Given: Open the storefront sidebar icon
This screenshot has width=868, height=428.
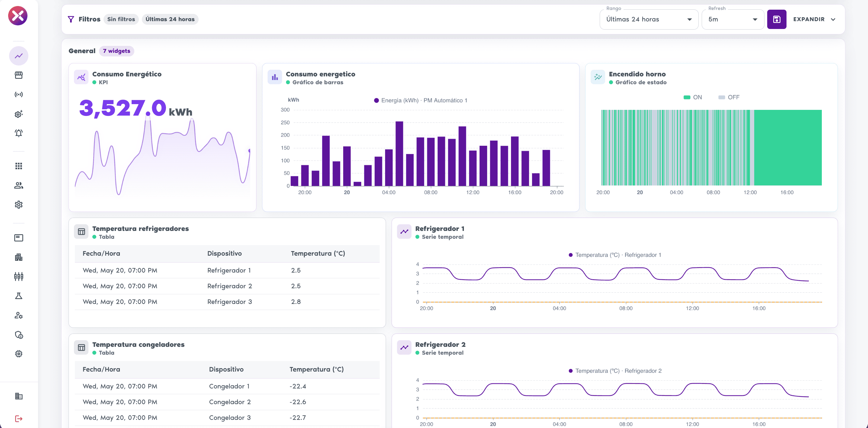Looking at the screenshot, I should click(x=19, y=75).
